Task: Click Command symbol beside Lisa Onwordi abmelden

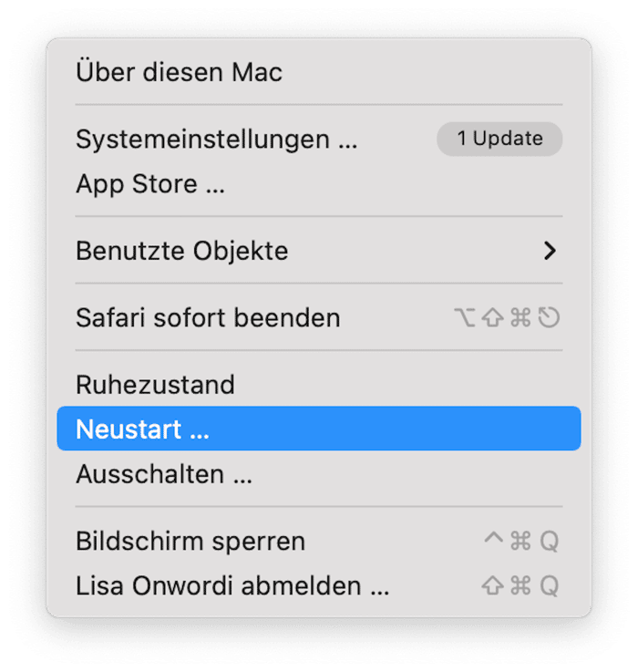Action: click(x=520, y=585)
